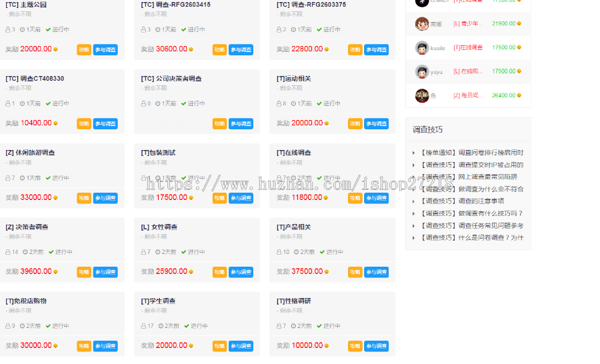This screenshot has width=600, height=364.
Task: Click 攻略 on 决策者调查 [Z] card
Action: 84,272
